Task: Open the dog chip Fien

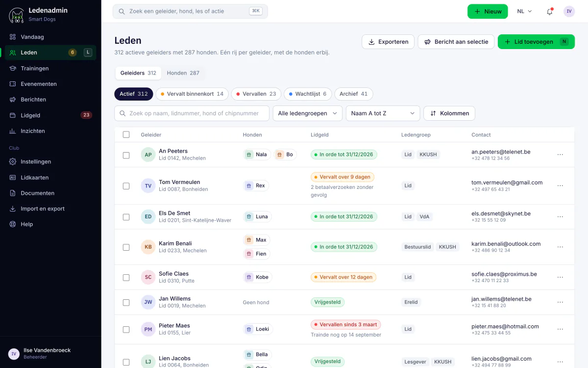Action: tap(257, 254)
